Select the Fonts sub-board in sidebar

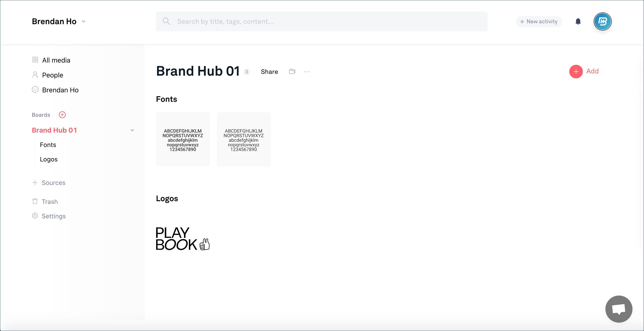[48, 145]
